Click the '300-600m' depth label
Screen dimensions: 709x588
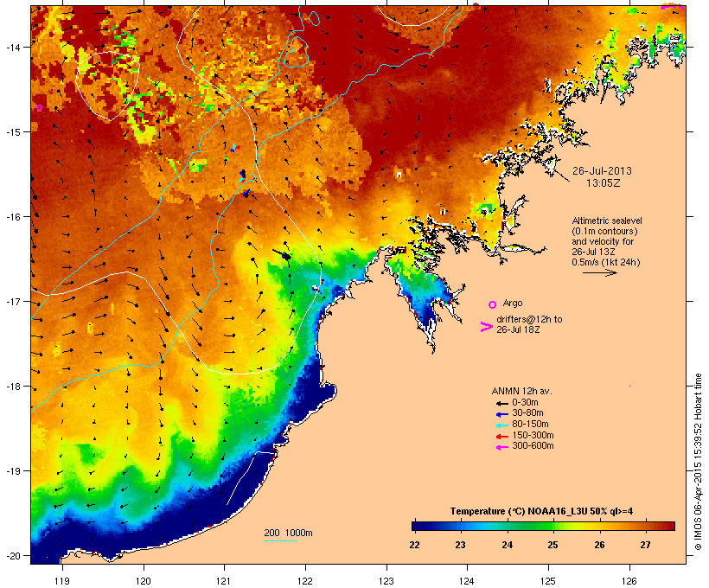coord(533,446)
